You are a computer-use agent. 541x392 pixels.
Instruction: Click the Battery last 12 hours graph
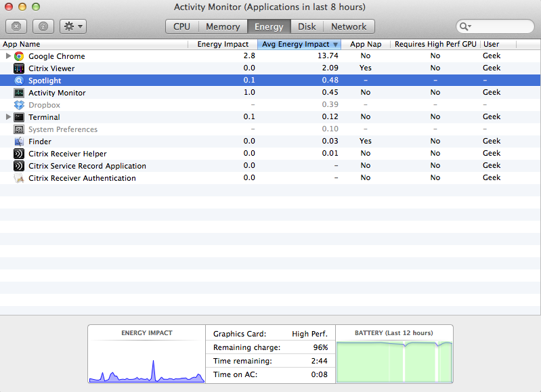tap(394, 362)
